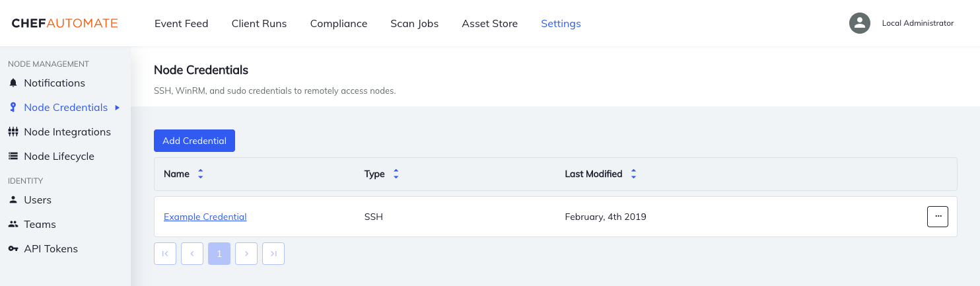Open Teams in sidebar
The image size is (980, 286).
tap(40, 225)
